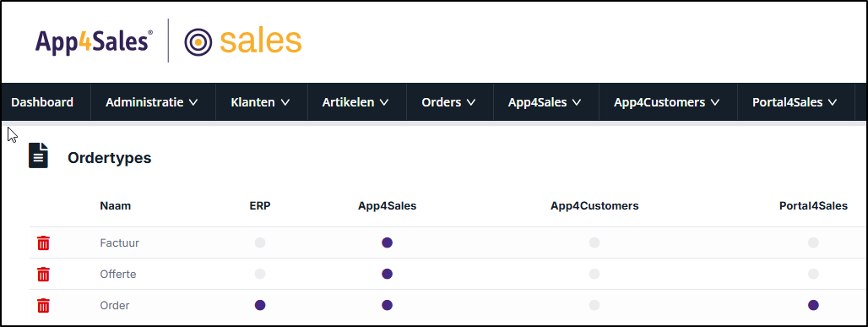Turn off Portal4Sales for Order
Screen dimensions: 868x327
[813, 305]
